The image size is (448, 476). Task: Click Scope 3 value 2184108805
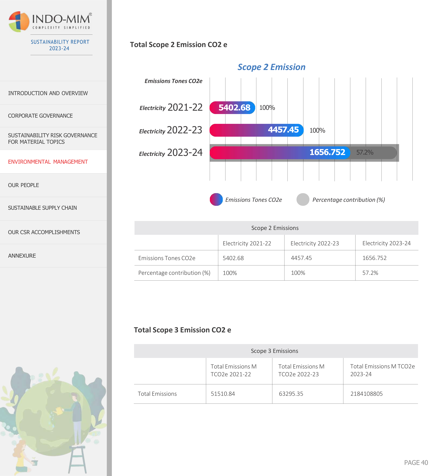(x=366, y=394)
